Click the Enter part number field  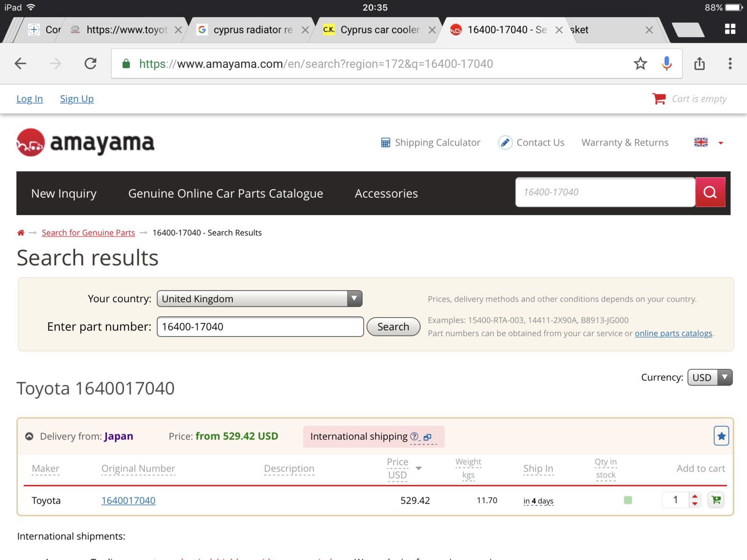260,327
